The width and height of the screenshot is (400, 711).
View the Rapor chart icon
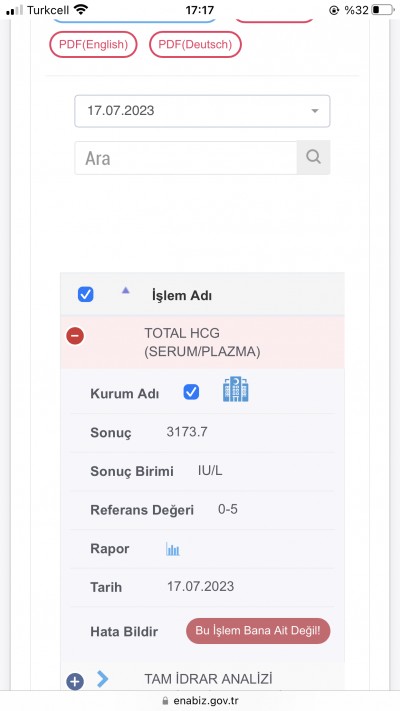click(x=172, y=549)
